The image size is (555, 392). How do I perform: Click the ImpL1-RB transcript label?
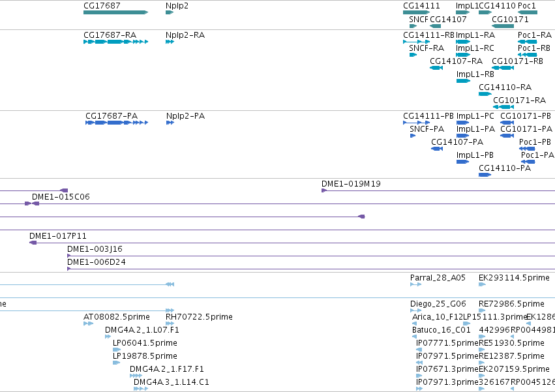coord(475,74)
